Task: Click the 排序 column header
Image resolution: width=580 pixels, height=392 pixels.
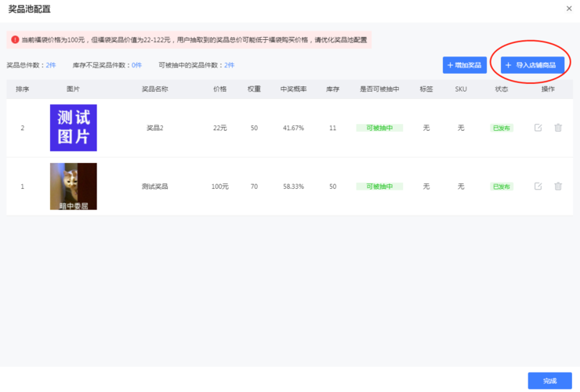Action: (x=22, y=89)
